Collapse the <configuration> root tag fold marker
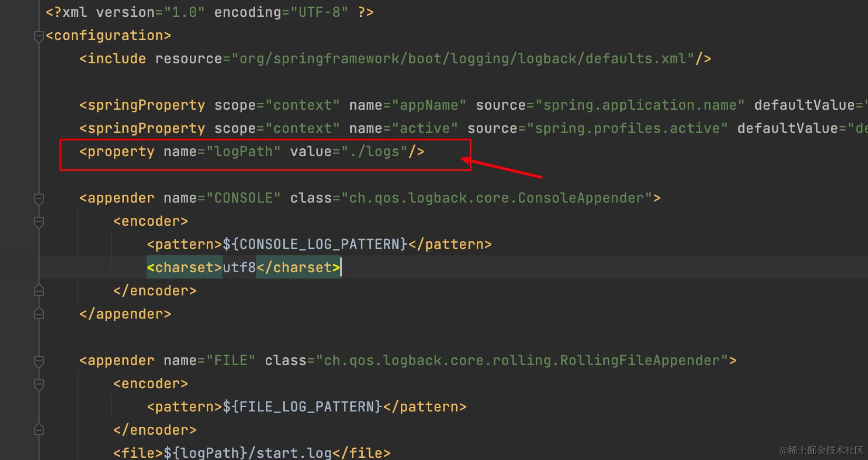The image size is (868, 460). [38, 36]
